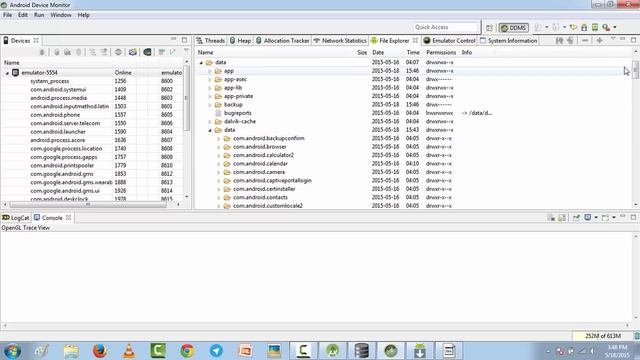The image size is (640, 360).
Task: Open VLC media player from taskbar
Action: point(129,351)
